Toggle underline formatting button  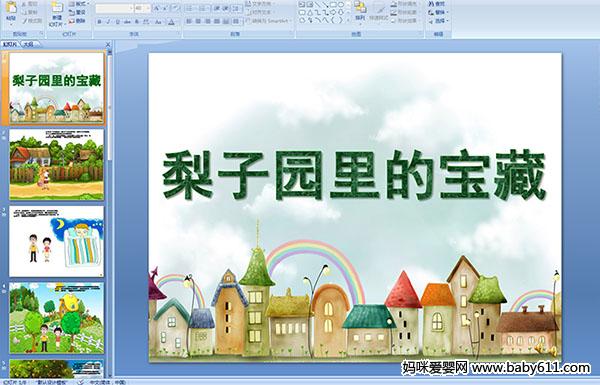pos(118,22)
